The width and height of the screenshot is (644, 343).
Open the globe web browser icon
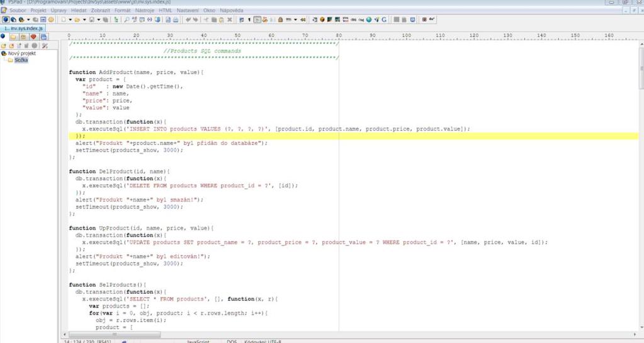[x=369, y=20]
